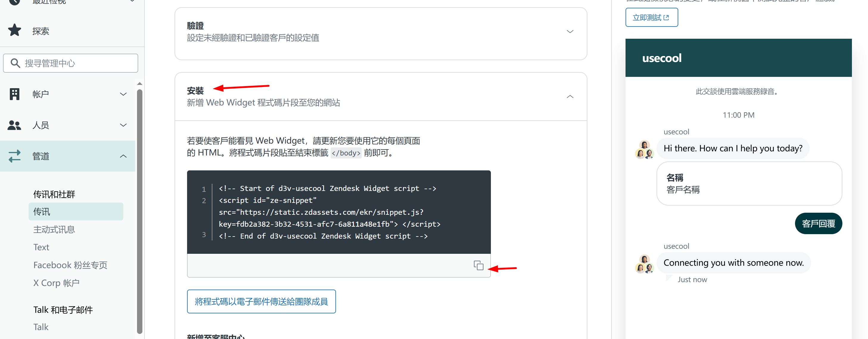Click the script id="ze-snippet" code line
The width and height of the screenshot is (868, 339).
pos(267,200)
